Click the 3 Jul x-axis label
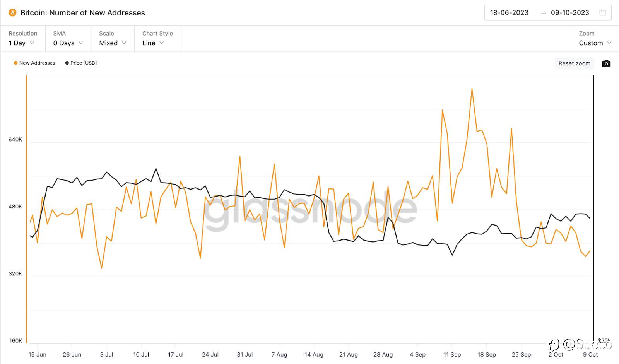This screenshot has width=619, height=364. pyautogui.click(x=106, y=355)
